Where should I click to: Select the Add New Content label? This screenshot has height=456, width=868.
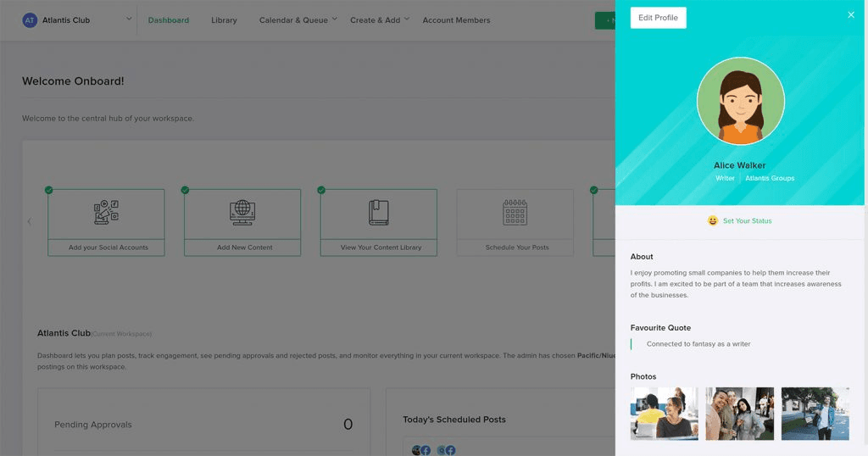coord(245,247)
